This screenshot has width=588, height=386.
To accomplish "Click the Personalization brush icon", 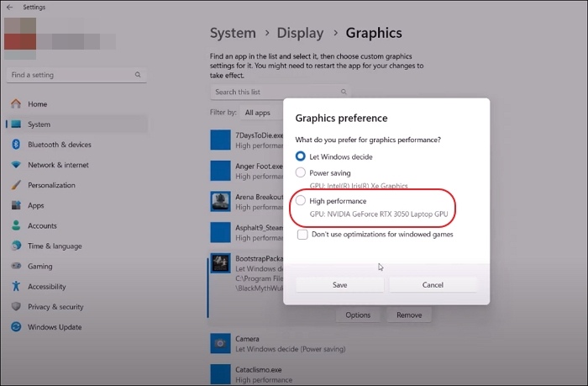I will (15, 185).
